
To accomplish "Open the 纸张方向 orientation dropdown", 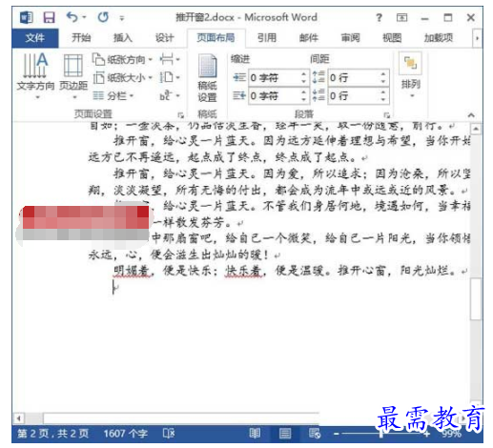I will point(123,59).
